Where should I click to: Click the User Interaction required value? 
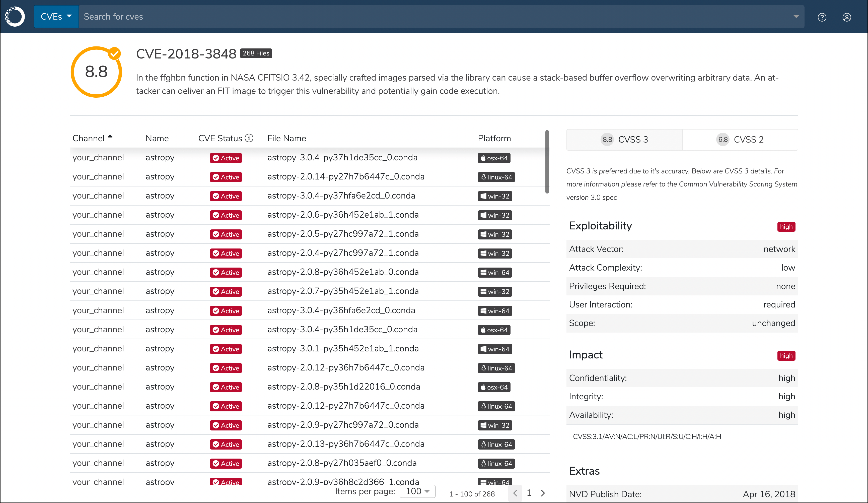click(x=779, y=304)
